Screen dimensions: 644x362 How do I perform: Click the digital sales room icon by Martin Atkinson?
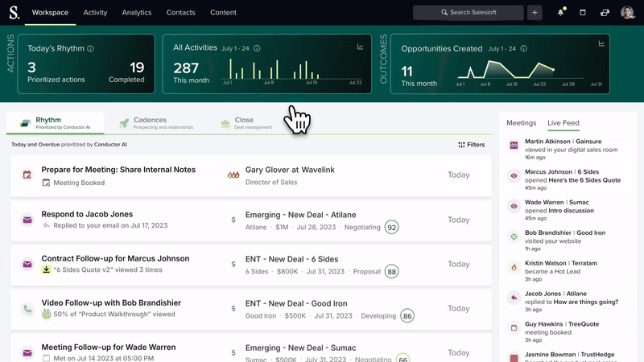pyautogui.click(x=514, y=146)
